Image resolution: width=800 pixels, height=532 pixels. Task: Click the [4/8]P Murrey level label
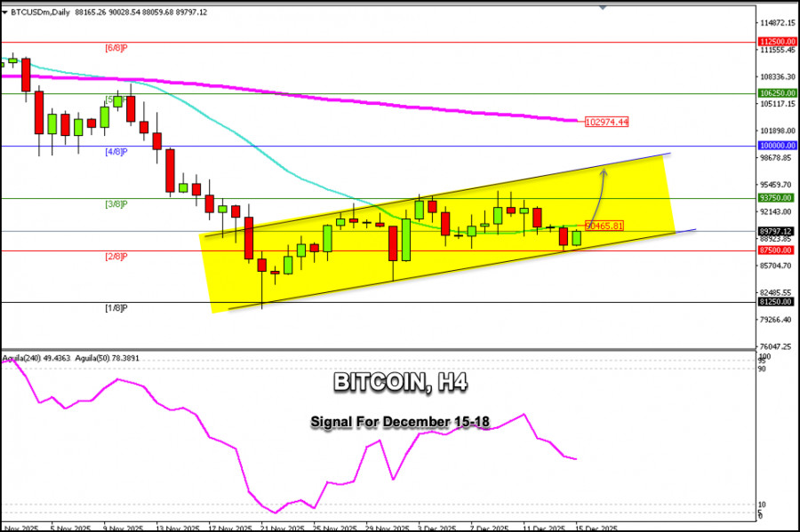click(x=116, y=152)
